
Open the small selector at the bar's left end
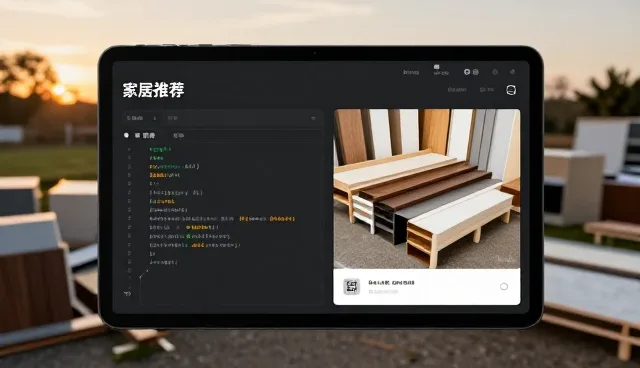(x=141, y=118)
